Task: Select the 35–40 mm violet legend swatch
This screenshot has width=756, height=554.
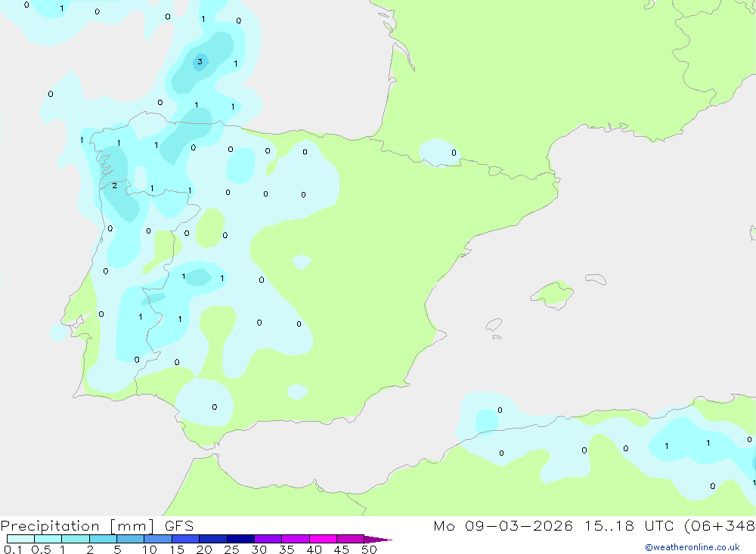Action: point(296,539)
